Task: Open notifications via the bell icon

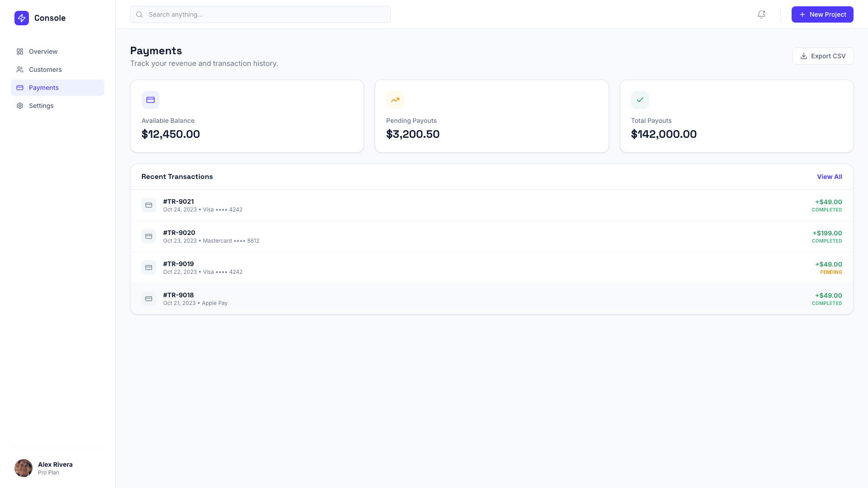Action: tap(761, 14)
